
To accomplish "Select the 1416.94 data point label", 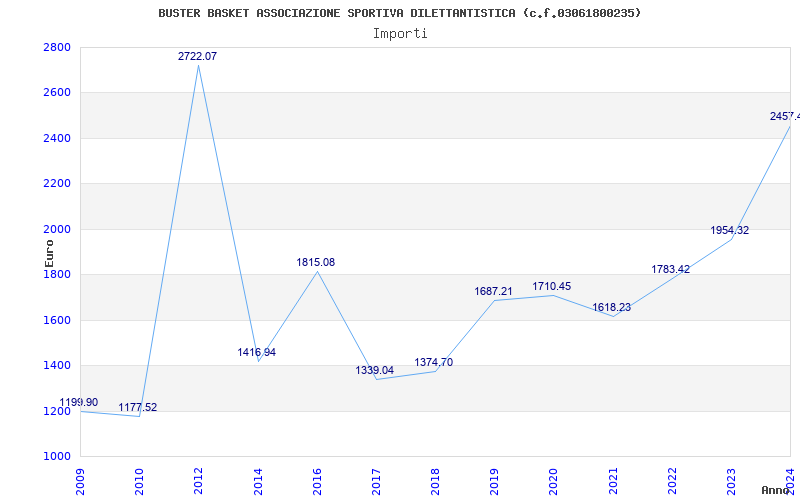I will [x=256, y=353].
